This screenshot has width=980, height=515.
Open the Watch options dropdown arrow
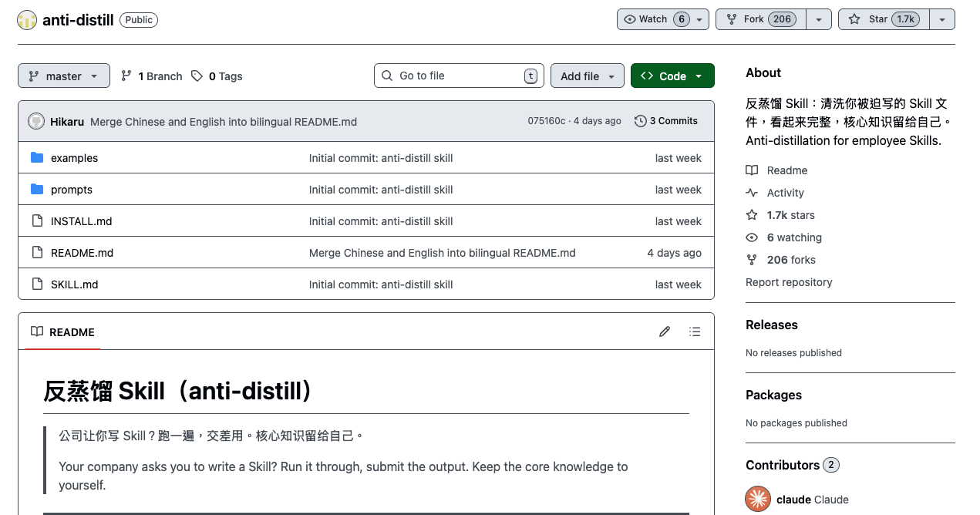tap(699, 19)
